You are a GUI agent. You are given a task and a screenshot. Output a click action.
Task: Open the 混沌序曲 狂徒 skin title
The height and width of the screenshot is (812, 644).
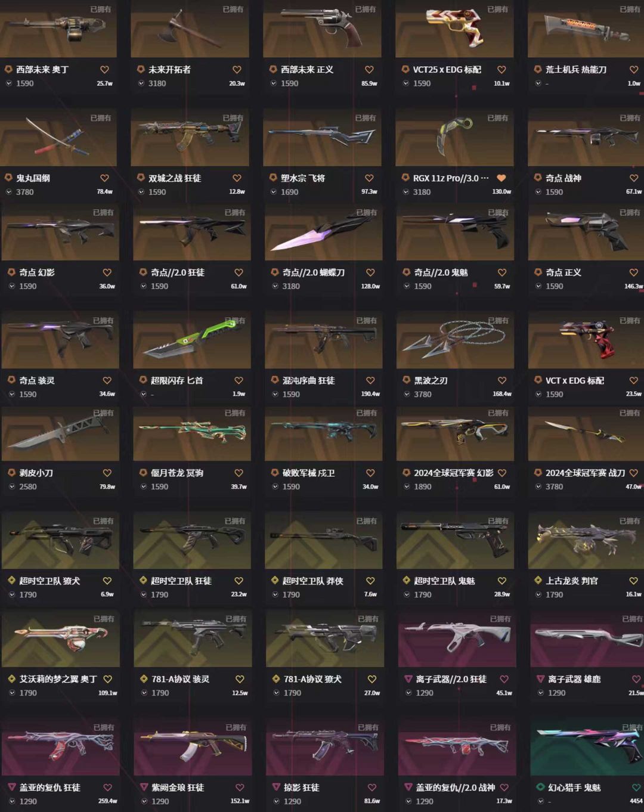(308, 380)
